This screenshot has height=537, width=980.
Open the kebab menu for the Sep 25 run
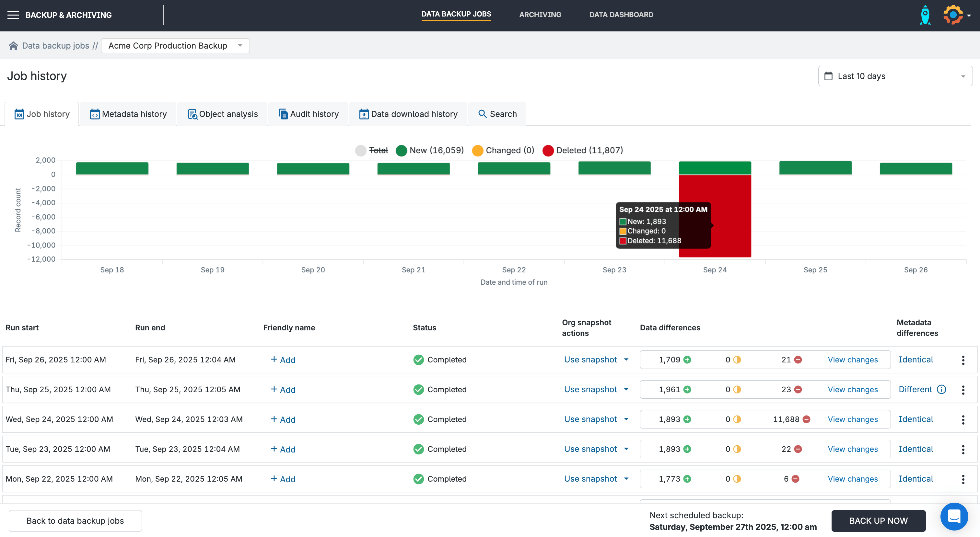(963, 389)
